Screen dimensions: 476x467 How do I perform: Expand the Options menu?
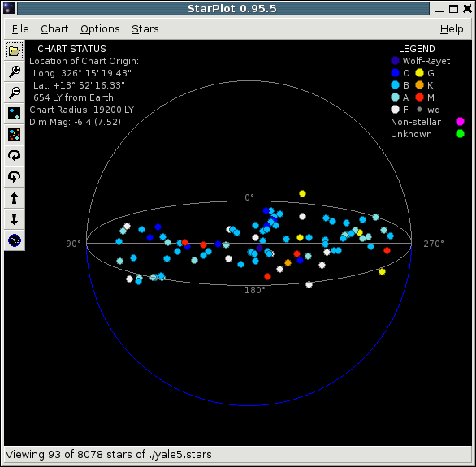pos(100,29)
